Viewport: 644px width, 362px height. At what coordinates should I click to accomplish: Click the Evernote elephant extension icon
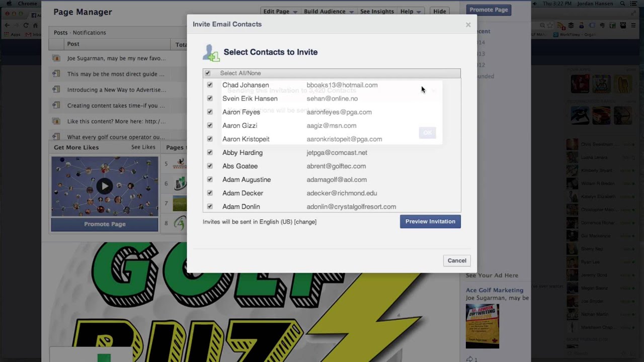pos(603,25)
